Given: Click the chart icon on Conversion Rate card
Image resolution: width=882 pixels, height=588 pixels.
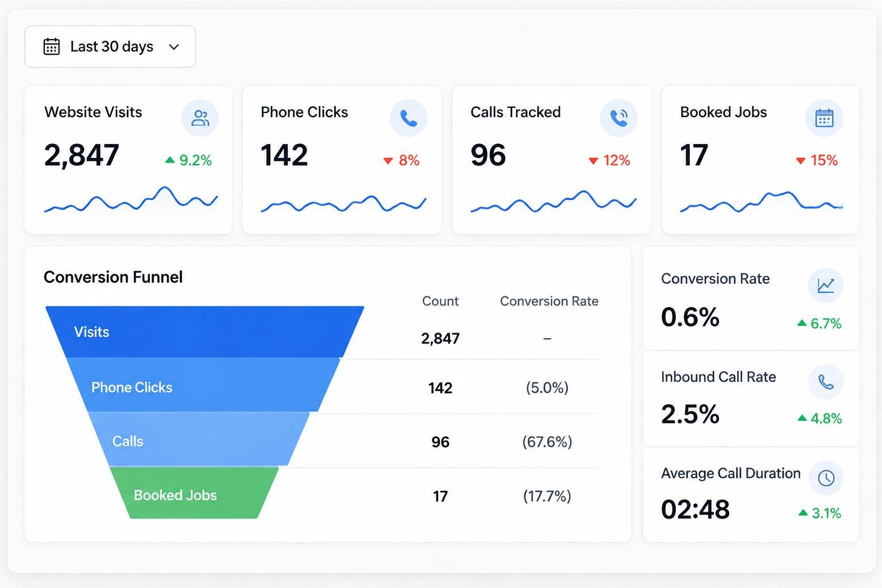Looking at the screenshot, I should click(x=826, y=285).
